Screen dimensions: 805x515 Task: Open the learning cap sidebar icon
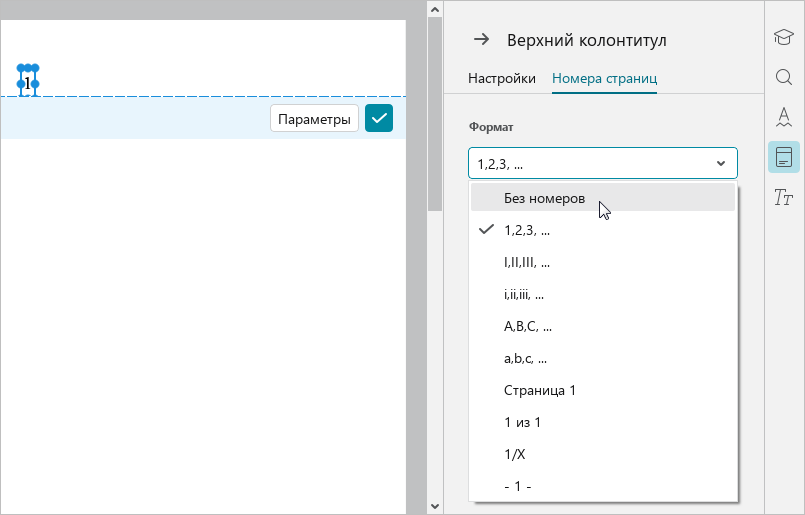tap(783, 37)
